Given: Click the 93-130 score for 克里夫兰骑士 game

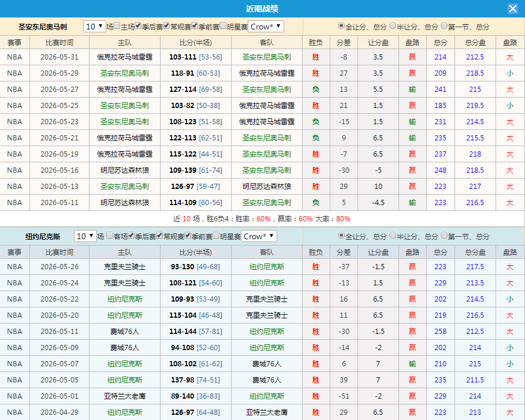Looking at the screenshot, I should (183, 266).
